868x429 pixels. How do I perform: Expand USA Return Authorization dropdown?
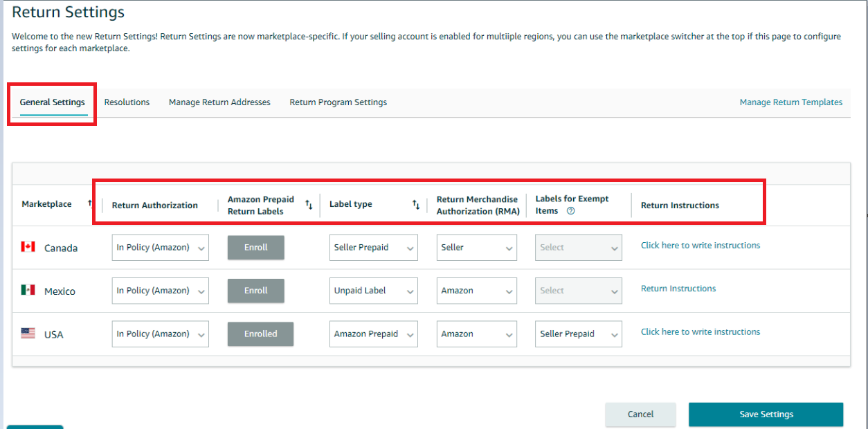pos(161,334)
